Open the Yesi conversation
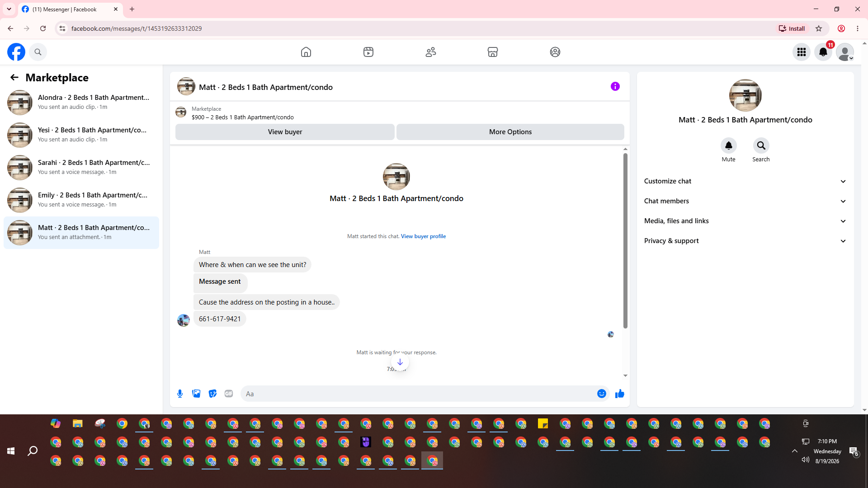868x488 pixels. point(81,135)
